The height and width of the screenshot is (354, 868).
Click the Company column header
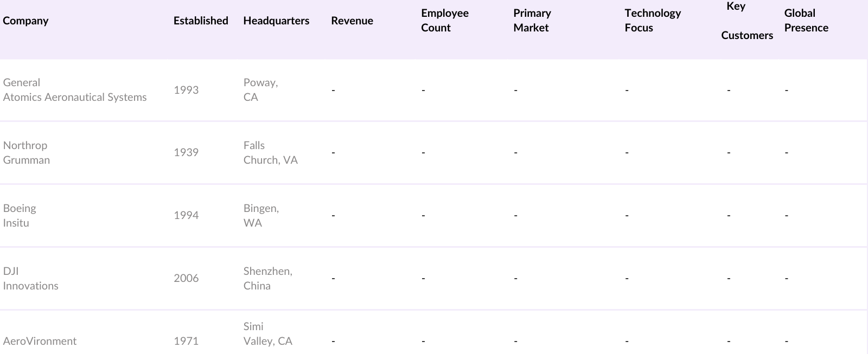pos(25,21)
